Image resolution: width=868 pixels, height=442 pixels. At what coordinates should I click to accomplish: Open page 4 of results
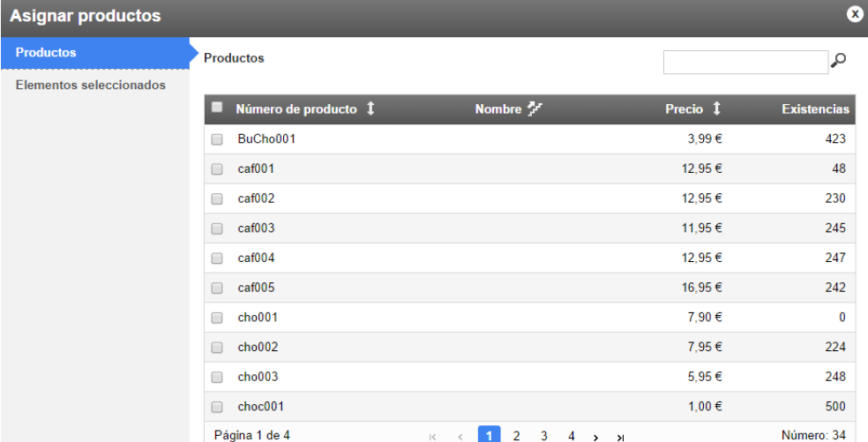coord(571,436)
